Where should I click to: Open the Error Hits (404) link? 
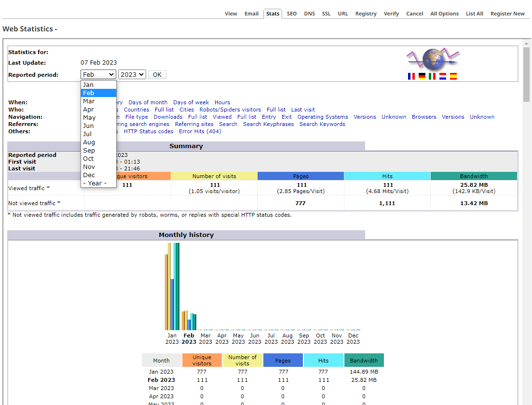pos(200,131)
